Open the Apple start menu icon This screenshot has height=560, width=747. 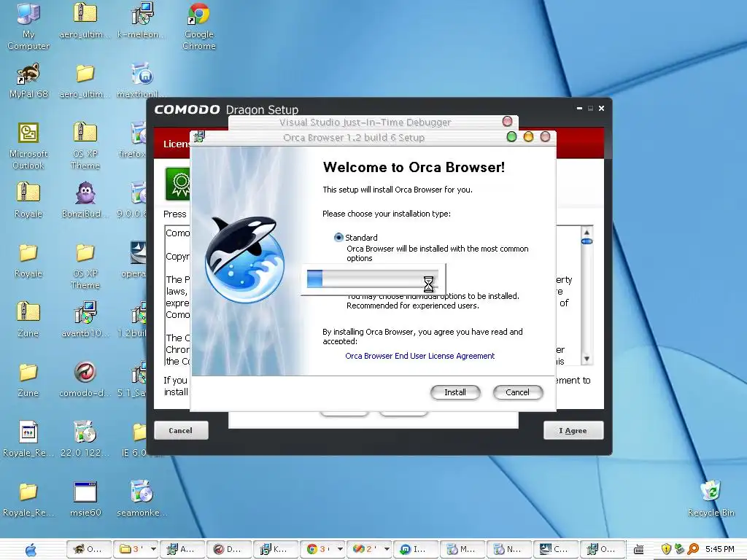pyautogui.click(x=31, y=550)
